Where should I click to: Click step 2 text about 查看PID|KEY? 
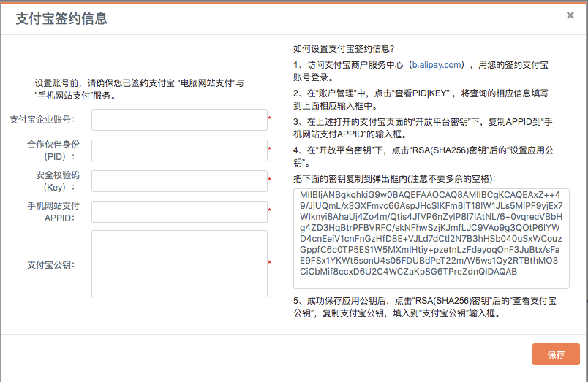[421, 99]
